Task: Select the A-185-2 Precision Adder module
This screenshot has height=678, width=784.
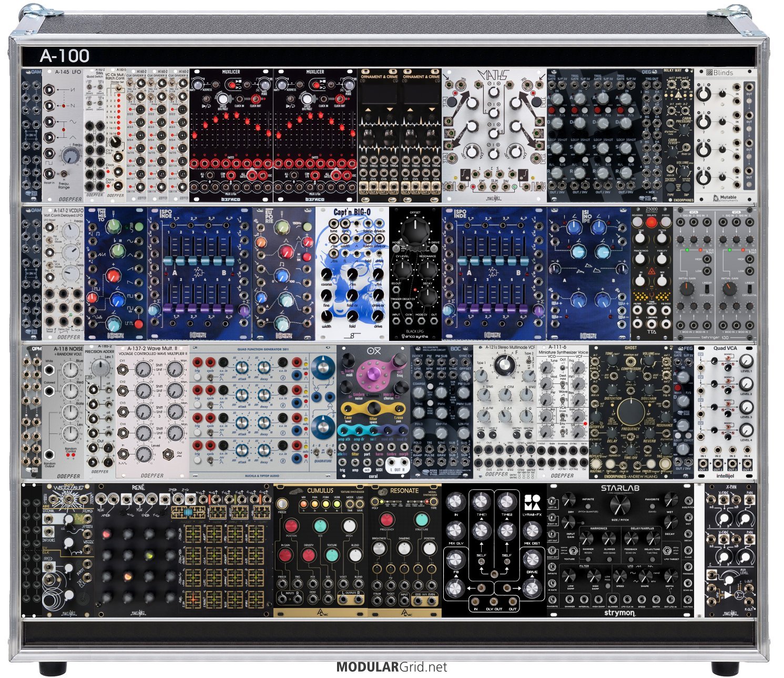Action: point(100,412)
